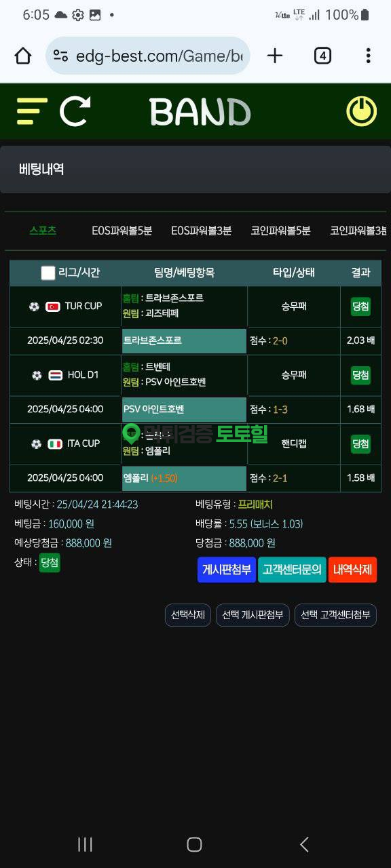391x868 pixels.
Task: Toggle the select-all checkbox beside 리그/시간
Action: pos(48,273)
